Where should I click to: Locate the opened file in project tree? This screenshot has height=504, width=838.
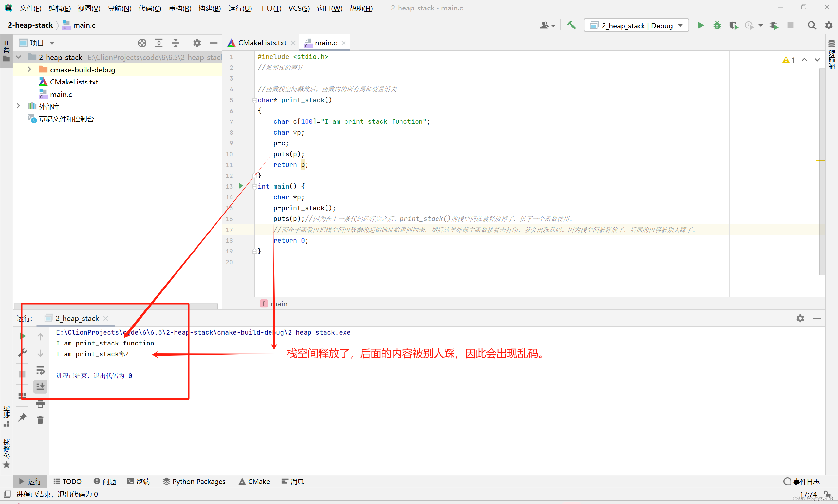click(142, 43)
